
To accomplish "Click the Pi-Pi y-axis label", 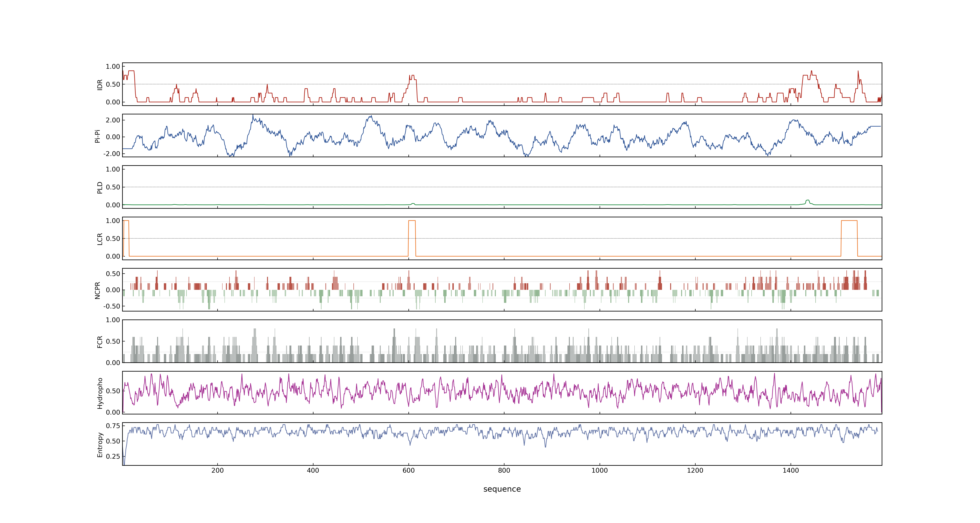I will [97, 136].
